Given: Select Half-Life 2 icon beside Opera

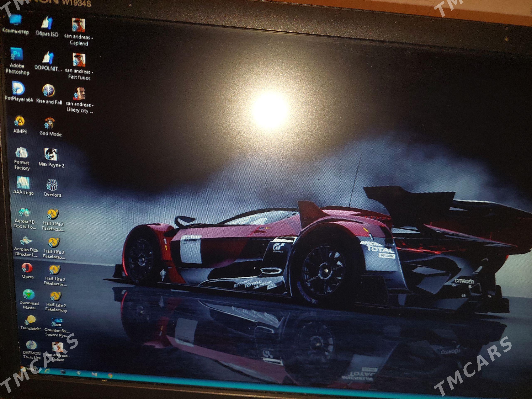Looking at the screenshot, I should [x=55, y=276].
